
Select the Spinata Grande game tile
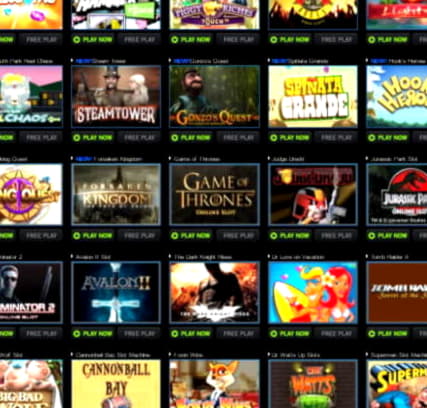click(x=313, y=96)
